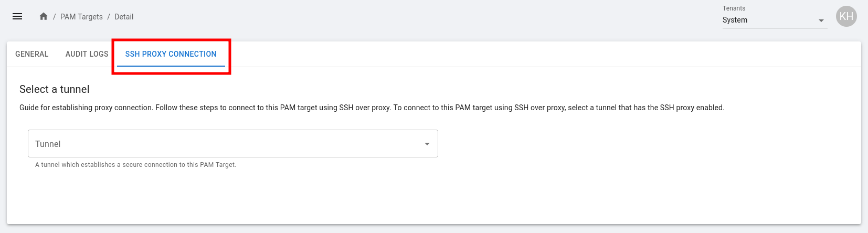
Task: Click the Tenants dropdown arrow
Action: click(821, 20)
